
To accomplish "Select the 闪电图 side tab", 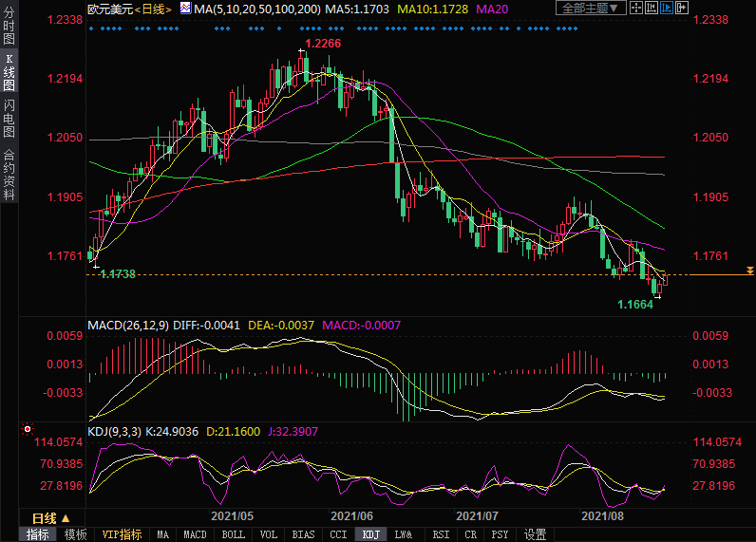I will click(9, 117).
